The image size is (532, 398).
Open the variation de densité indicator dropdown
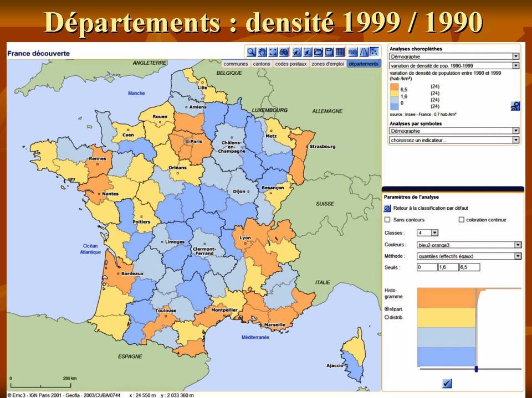454,65
